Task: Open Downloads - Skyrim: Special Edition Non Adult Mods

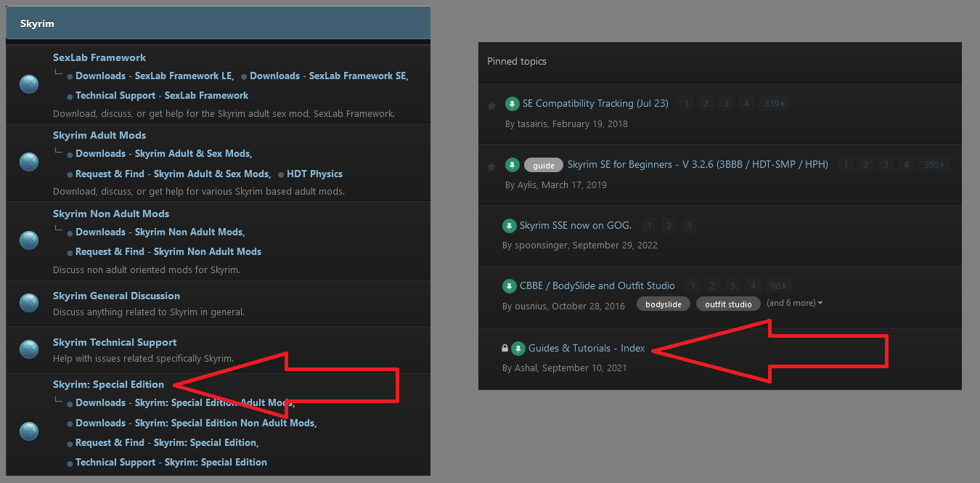Action: pos(195,423)
